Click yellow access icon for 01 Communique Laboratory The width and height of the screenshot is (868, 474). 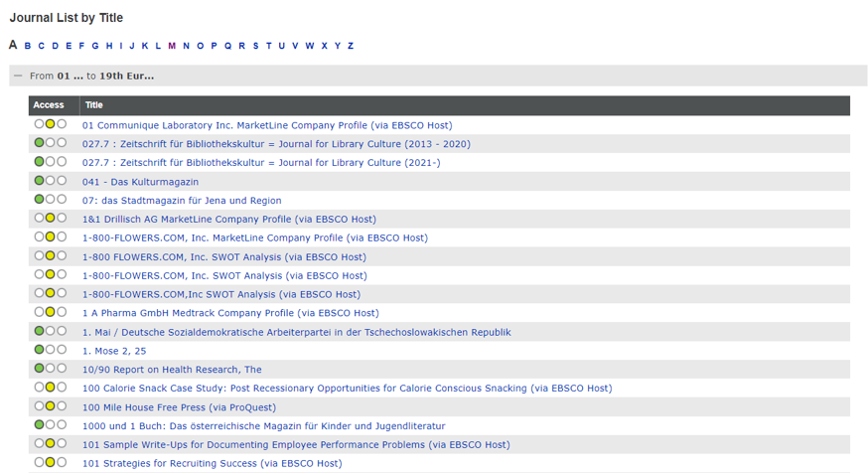(x=50, y=124)
